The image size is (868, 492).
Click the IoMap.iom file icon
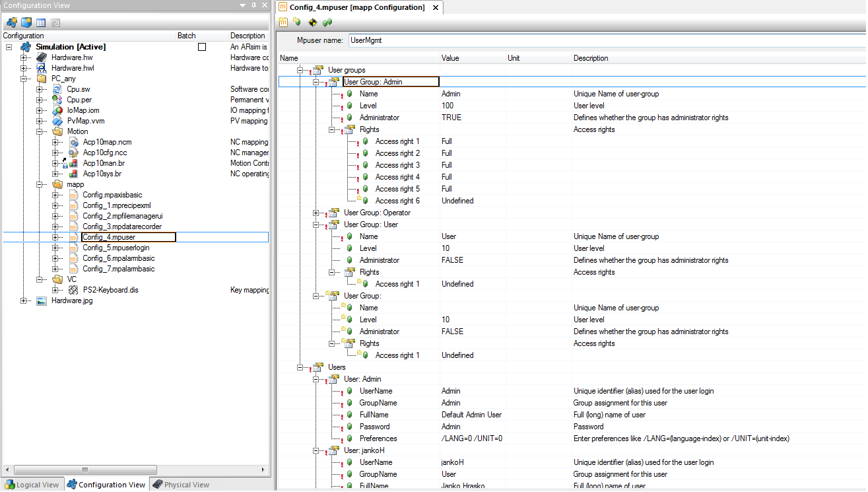click(57, 110)
